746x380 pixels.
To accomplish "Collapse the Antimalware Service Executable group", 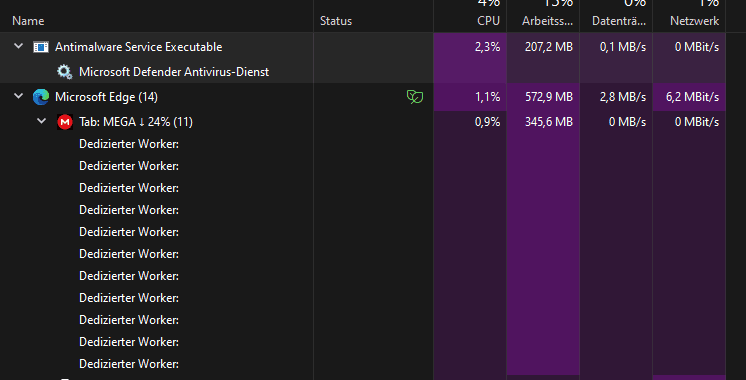I will pos(19,46).
